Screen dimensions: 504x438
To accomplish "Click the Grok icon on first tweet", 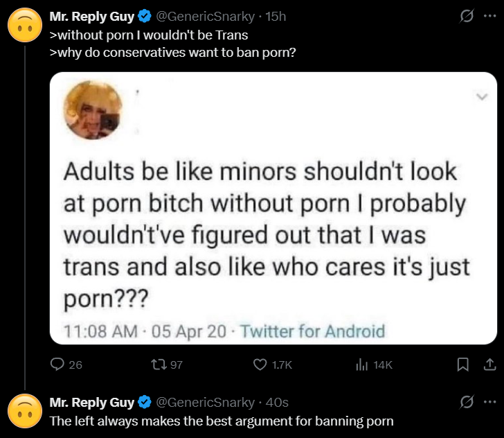I will click(x=465, y=17).
